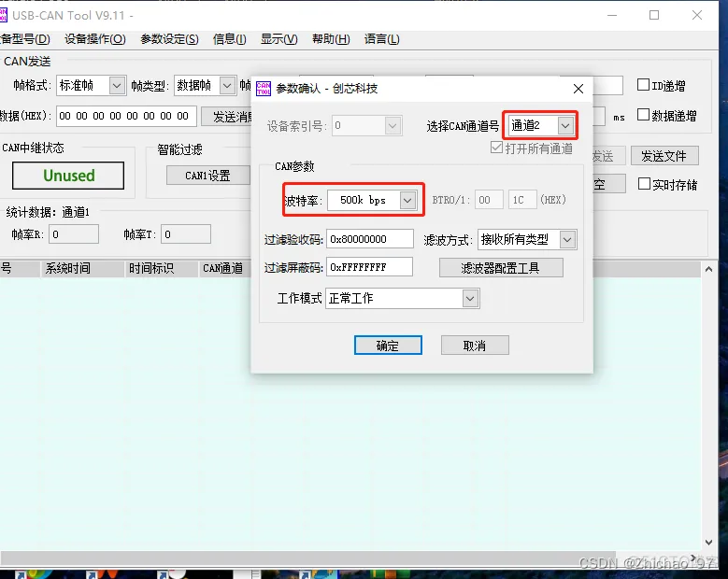Click the 过滤验收码 input field
Image resolution: width=728 pixels, height=579 pixels.
369,239
